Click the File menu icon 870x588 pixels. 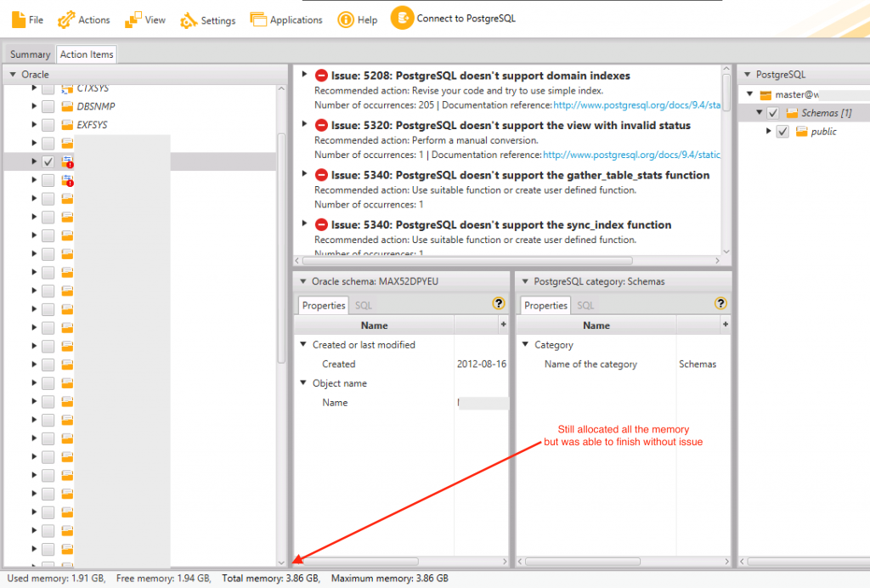pos(19,20)
